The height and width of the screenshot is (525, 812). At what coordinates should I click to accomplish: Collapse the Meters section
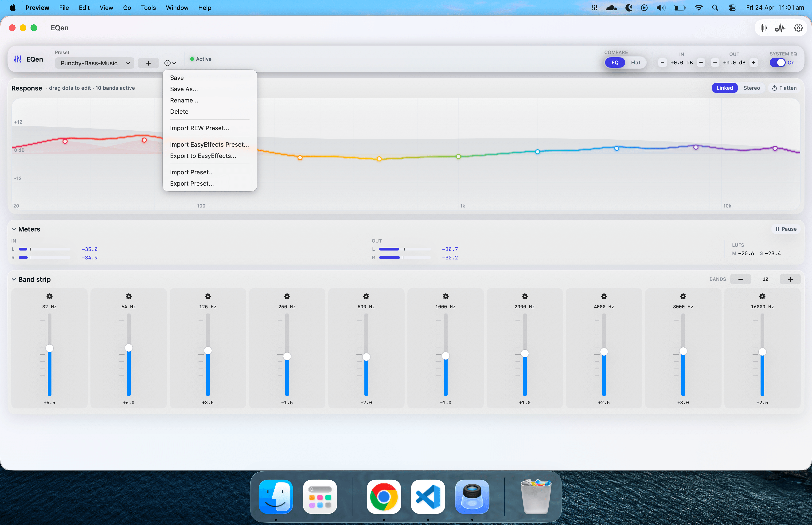(x=14, y=229)
